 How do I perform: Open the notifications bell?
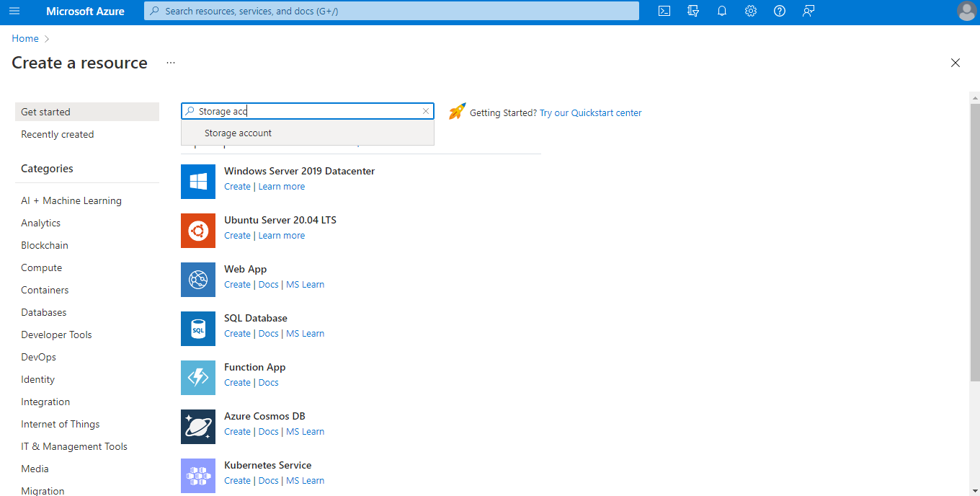click(721, 11)
